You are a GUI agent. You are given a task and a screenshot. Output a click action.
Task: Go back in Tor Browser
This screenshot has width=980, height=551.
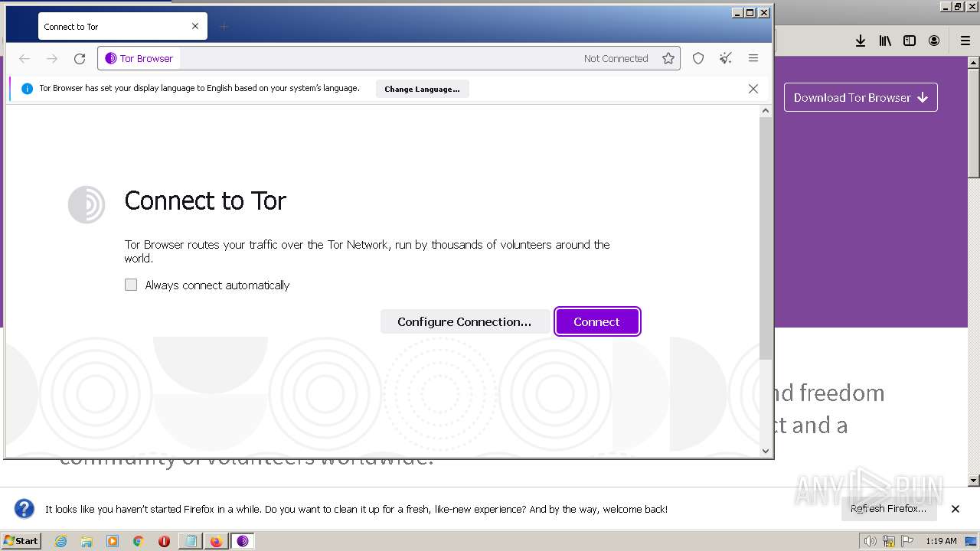click(x=24, y=58)
